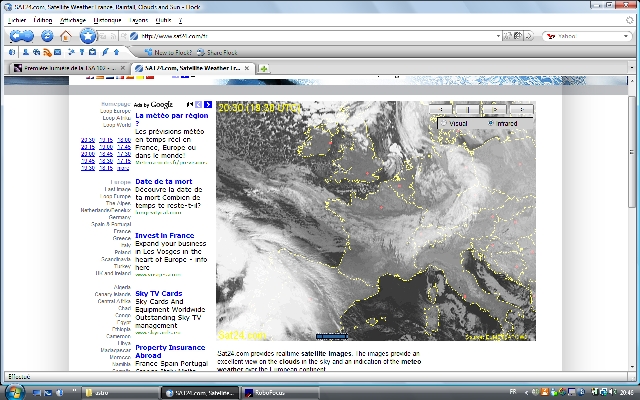Open the Yahoo search engine dropdown
The height and width of the screenshot is (400, 640).
[x=626, y=36]
